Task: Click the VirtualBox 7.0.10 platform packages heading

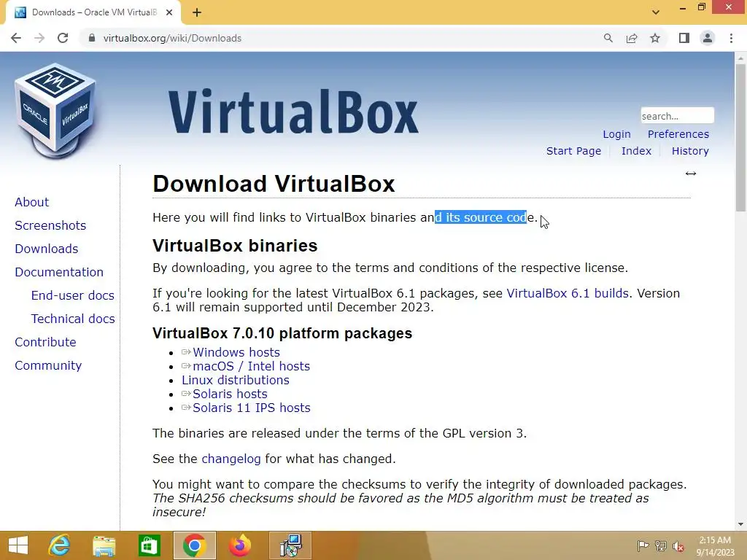Action: tap(282, 333)
